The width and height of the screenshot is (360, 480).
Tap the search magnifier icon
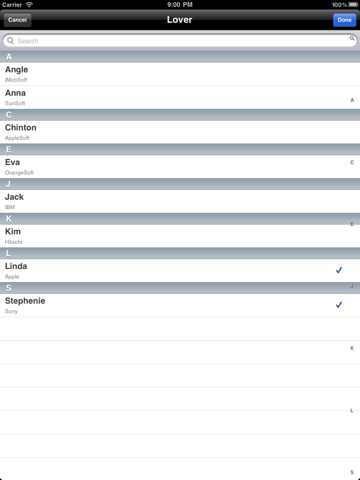(10, 41)
